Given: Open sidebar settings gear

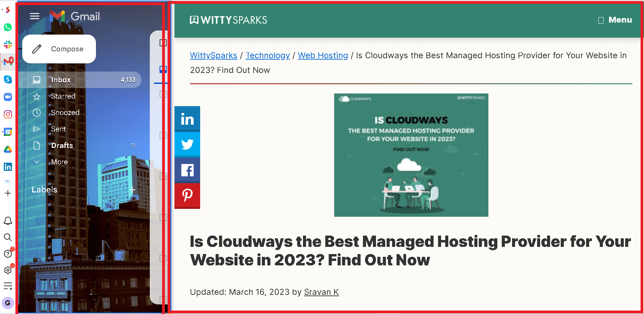Looking at the screenshot, I should pos(8,270).
